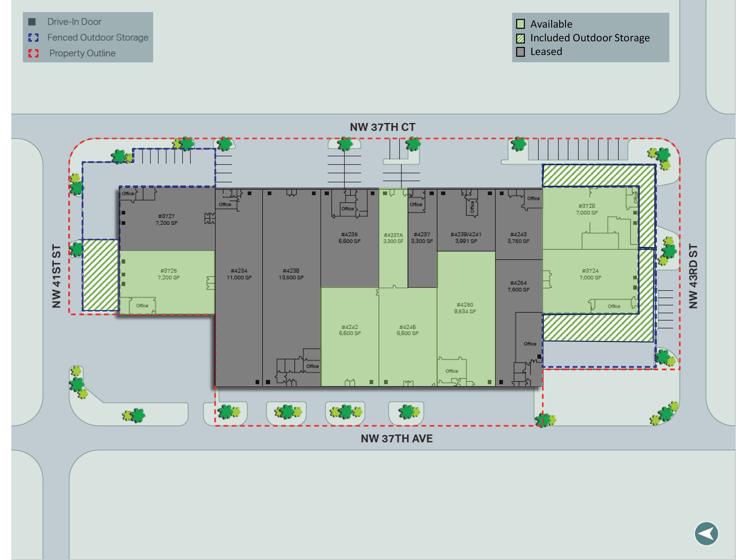The height and width of the screenshot is (560, 747).
Task: Click hatched outdoor storage strip below unit #3724
Action: pos(598,328)
